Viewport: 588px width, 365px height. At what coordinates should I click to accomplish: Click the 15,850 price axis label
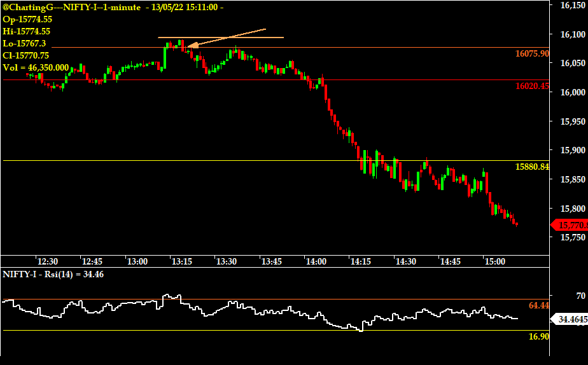(x=573, y=179)
